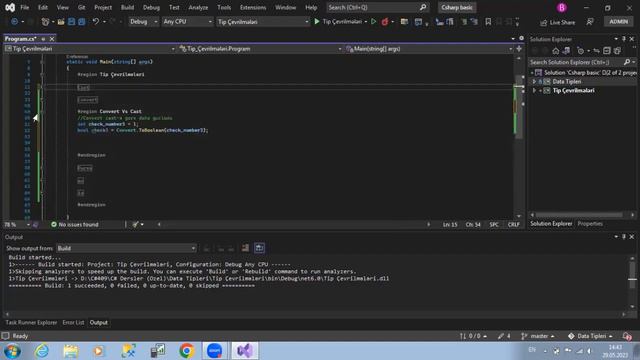Open the Tip_Çevrilmələri.Program type dropdown
The height and width of the screenshot is (360, 640).
click(x=260, y=49)
